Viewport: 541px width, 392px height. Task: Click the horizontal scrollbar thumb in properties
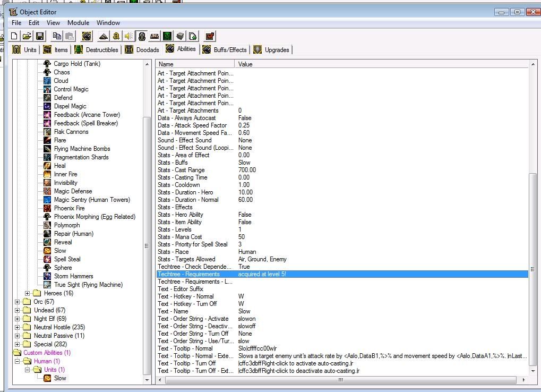click(340, 380)
